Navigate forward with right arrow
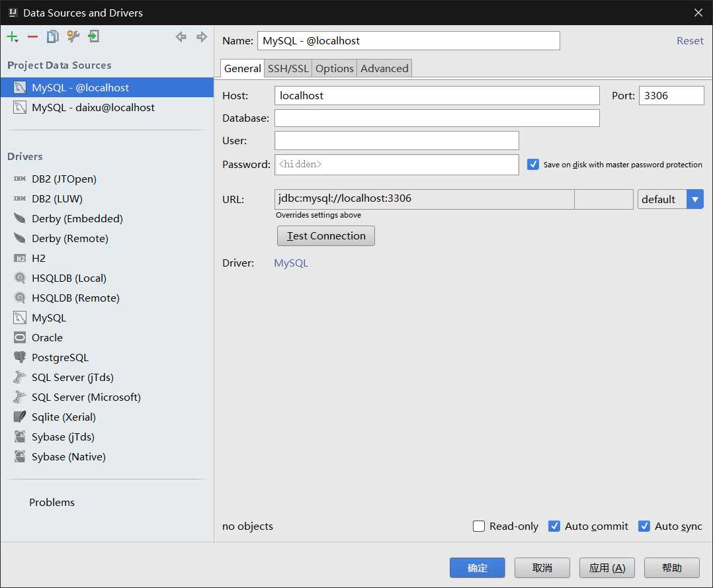713x588 pixels. (x=202, y=37)
